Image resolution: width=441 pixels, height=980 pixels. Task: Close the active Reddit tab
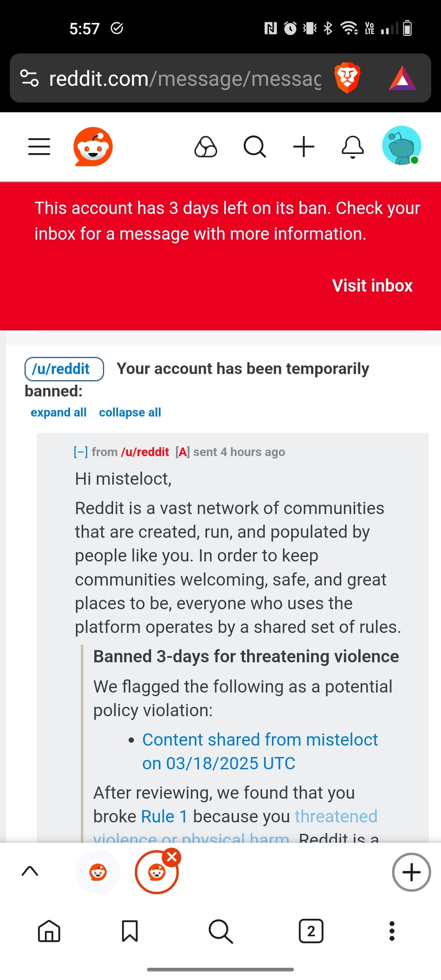tap(172, 857)
